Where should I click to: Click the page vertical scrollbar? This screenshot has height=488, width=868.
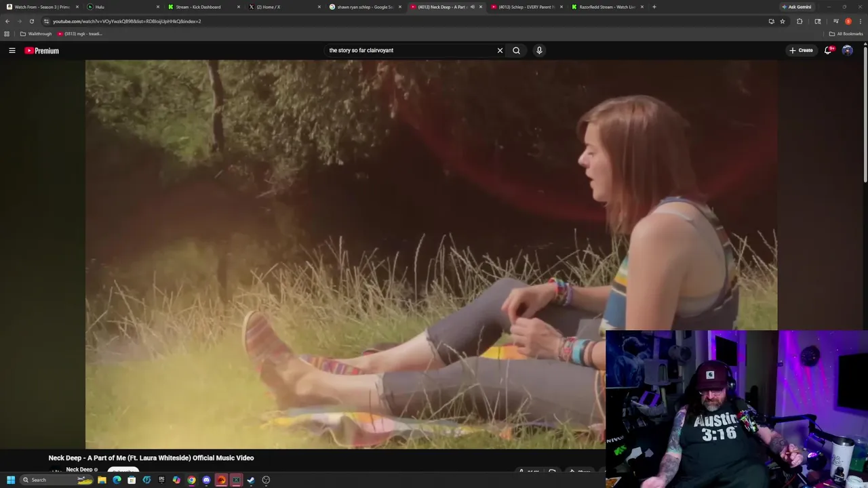pyautogui.click(x=865, y=114)
